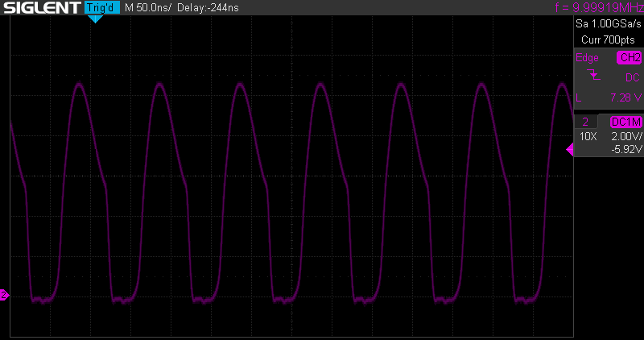644x340 pixels.
Task: Click the 10X probe attenuation label
Action: point(588,136)
